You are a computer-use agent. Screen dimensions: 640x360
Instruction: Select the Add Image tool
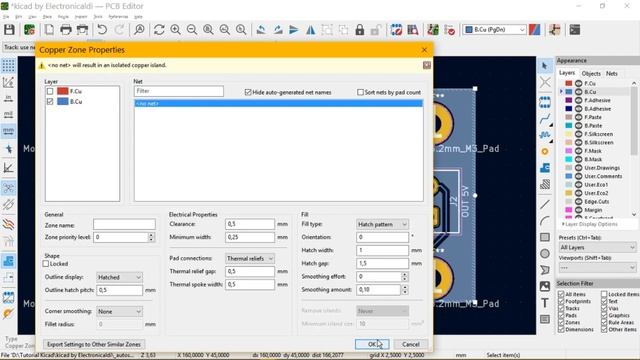(x=545, y=286)
